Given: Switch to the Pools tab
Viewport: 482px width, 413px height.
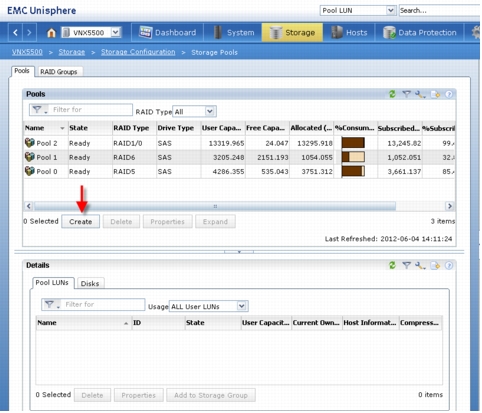Looking at the screenshot, I should click(x=22, y=71).
